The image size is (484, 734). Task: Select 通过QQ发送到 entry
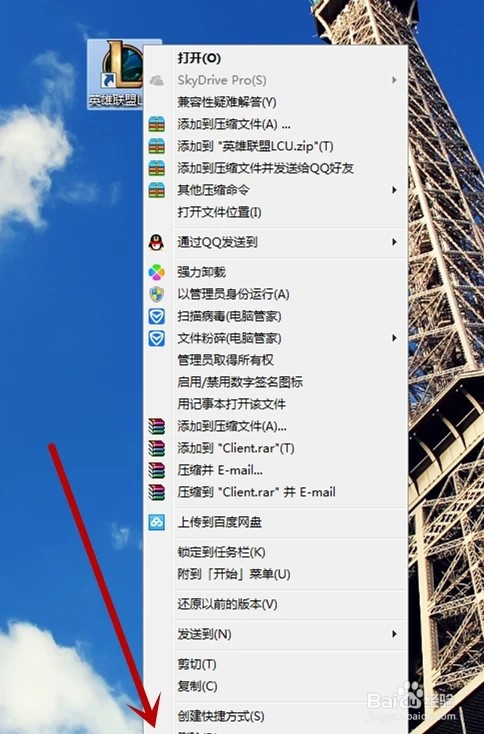[x=275, y=242]
